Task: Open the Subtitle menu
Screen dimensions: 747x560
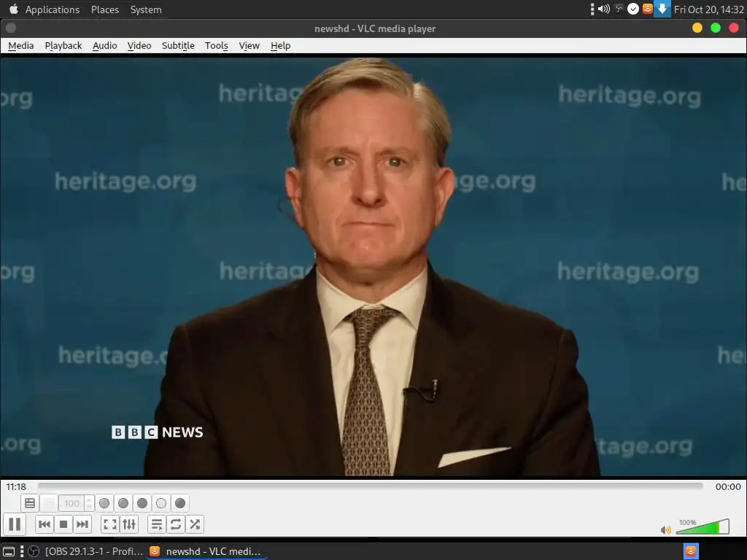Action: [x=178, y=46]
